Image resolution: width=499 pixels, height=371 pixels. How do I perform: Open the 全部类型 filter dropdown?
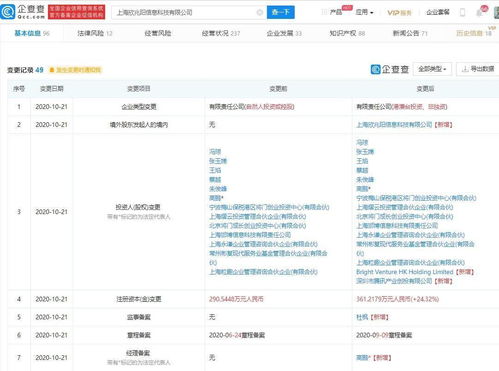pyautogui.click(x=432, y=69)
